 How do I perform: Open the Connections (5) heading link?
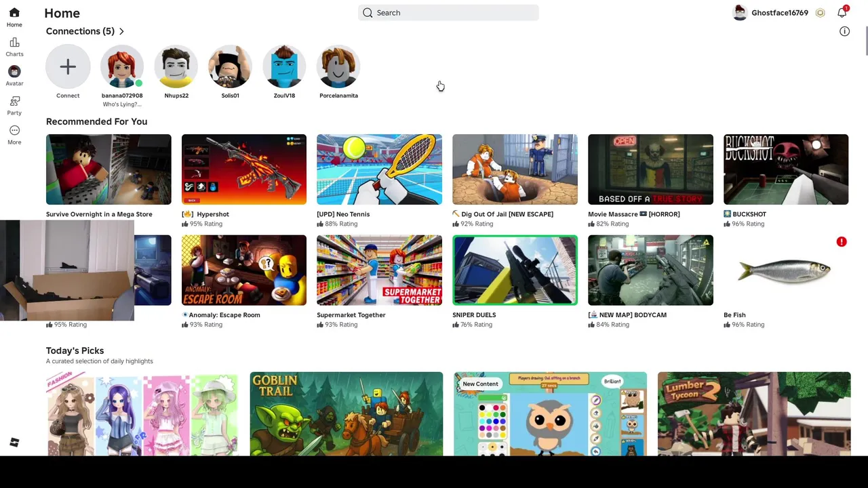point(80,31)
